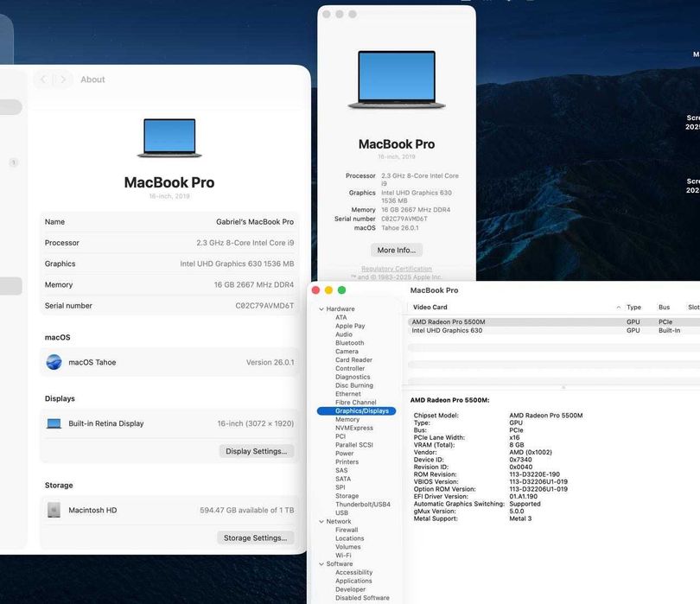This screenshot has width=700, height=604.
Task: Select SAS in the Hardware list
Action: point(341,470)
